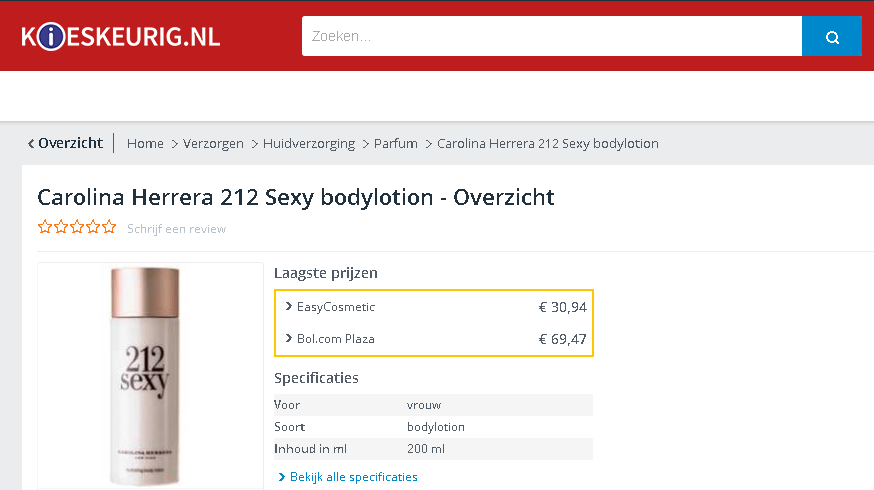Click the € 30,94 price
874x490 pixels.
click(x=562, y=307)
